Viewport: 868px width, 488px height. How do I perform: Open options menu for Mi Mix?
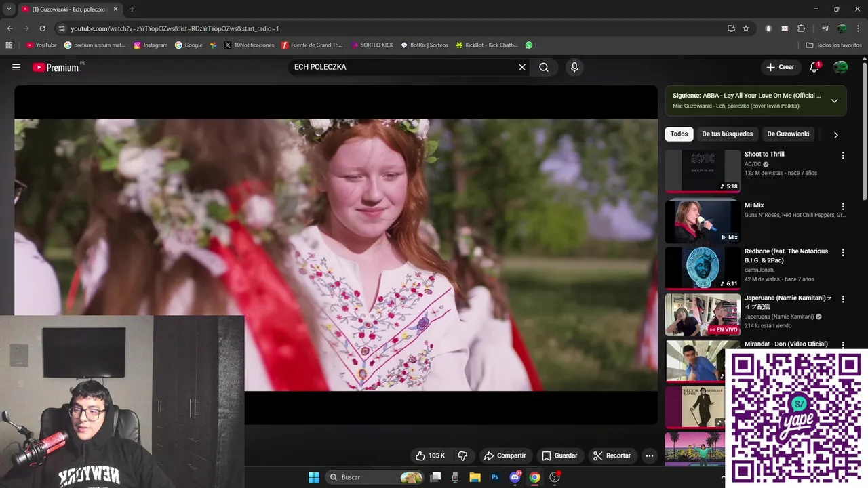tap(843, 206)
